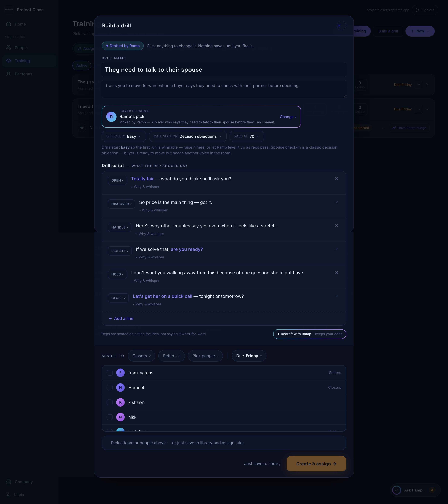This screenshot has height=504, width=448.
Task: Click the Training graduation cap icon
Action: [9, 61]
